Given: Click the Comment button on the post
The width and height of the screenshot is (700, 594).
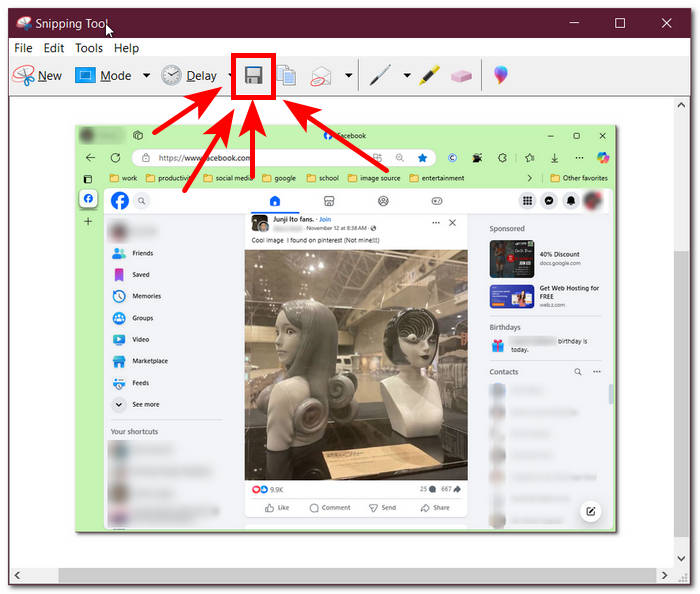Looking at the screenshot, I should pyautogui.click(x=330, y=508).
